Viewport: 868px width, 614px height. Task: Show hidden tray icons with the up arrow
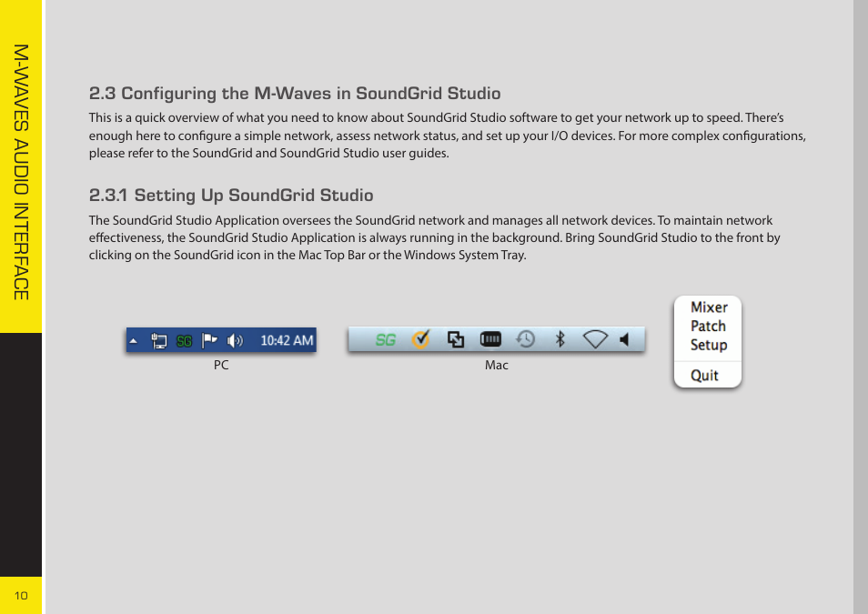[x=134, y=341]
